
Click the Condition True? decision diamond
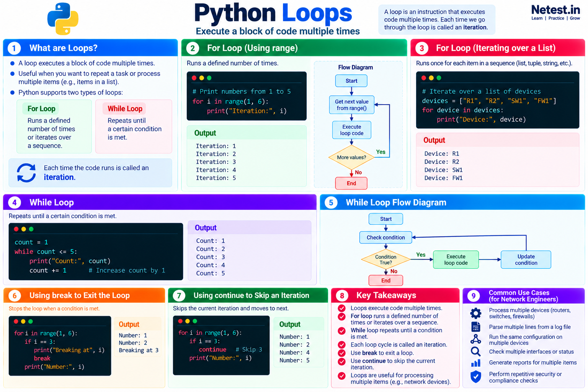coord(386,260)
